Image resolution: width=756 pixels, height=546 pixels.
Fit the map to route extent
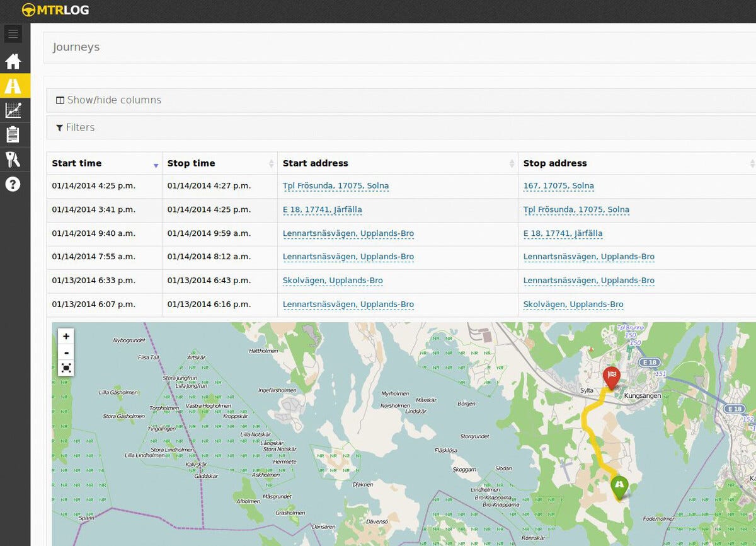click(x=66, y=368)
